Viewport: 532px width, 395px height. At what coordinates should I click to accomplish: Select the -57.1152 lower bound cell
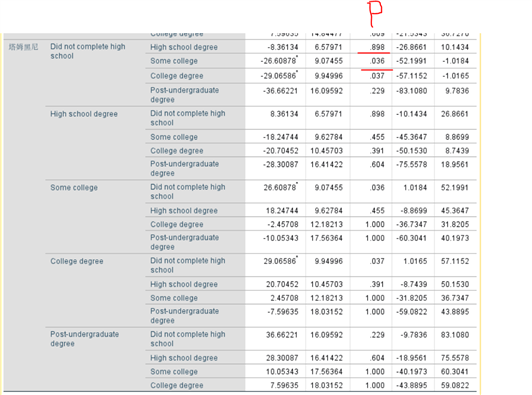point(411,76)
